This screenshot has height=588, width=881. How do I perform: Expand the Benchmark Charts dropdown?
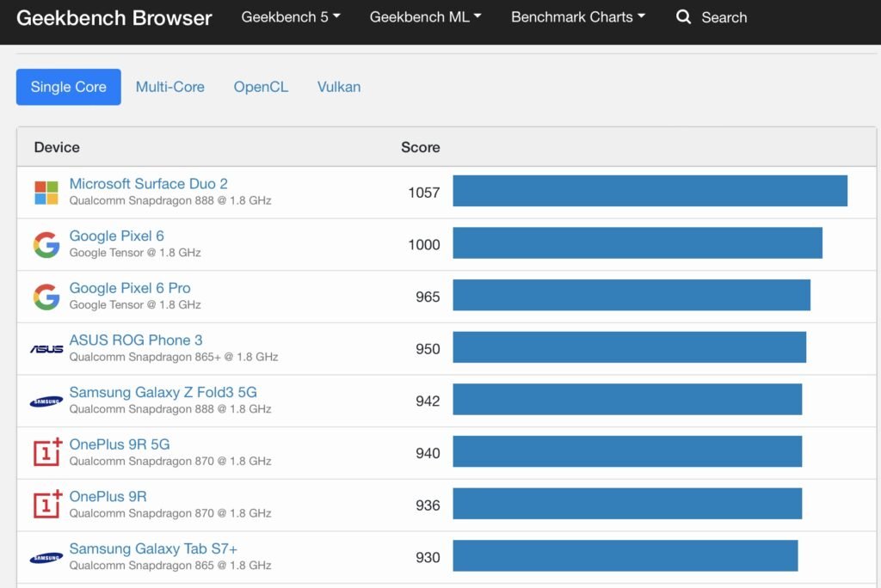click(577, 17)
